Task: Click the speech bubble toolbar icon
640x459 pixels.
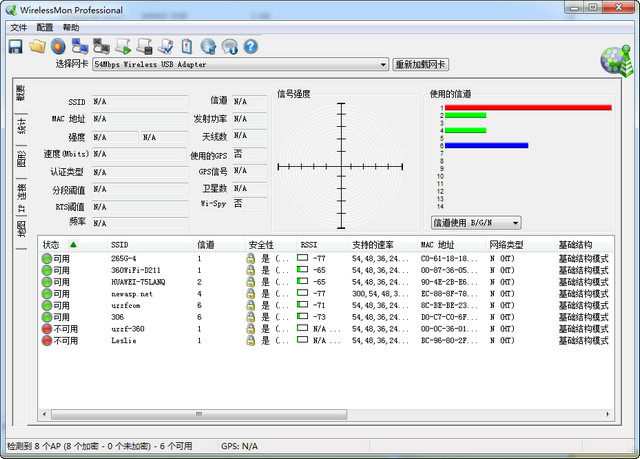Action: coord(229,46)
